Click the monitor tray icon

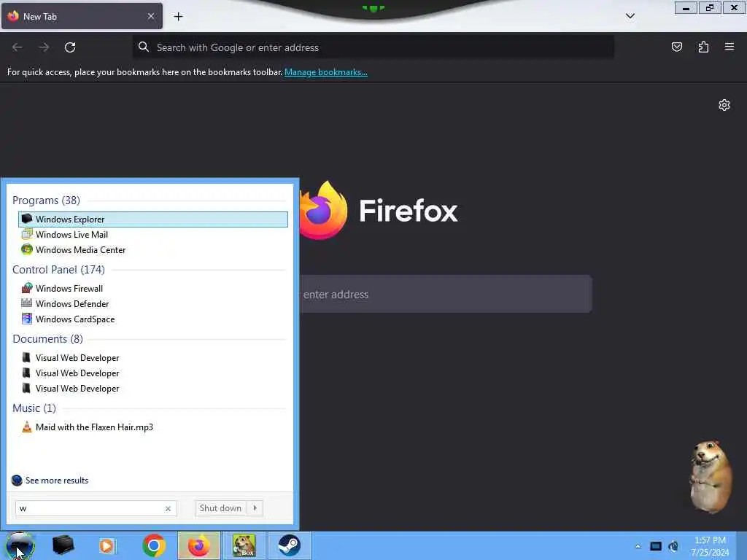(656, 546)
